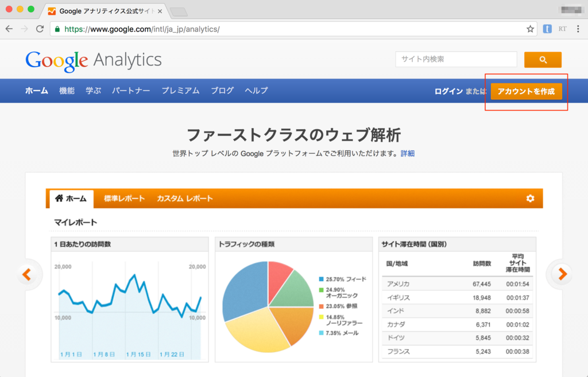Click the yellow ノーリファラー legend swatch
This screenshot has height=377, width=588.
(x=321, y=317)
